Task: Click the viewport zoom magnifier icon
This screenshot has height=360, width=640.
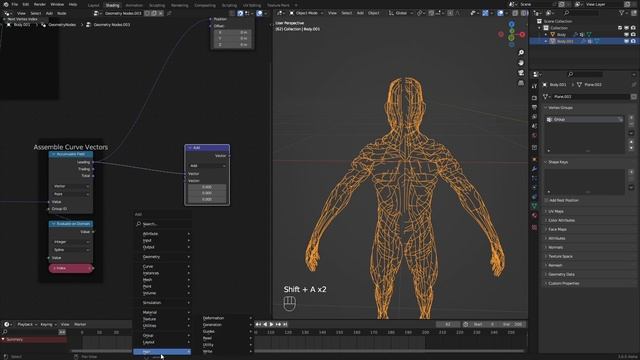Action: (521, 53)
